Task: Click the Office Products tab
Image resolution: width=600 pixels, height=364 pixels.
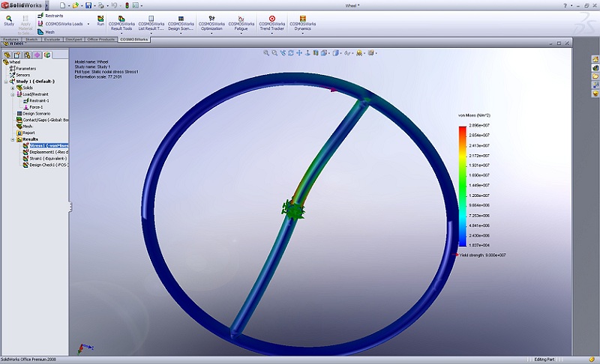Action: click(x=101, y=39)
